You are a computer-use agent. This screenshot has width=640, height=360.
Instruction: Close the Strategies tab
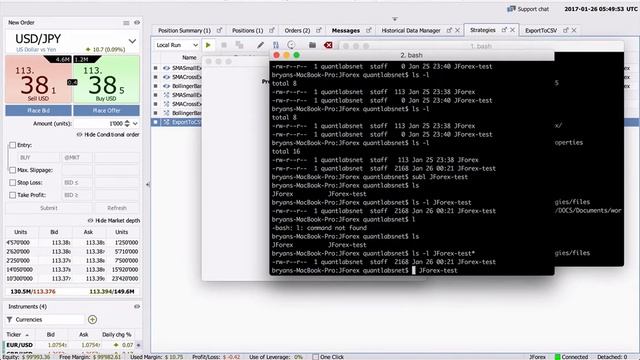tap(513, 30)
